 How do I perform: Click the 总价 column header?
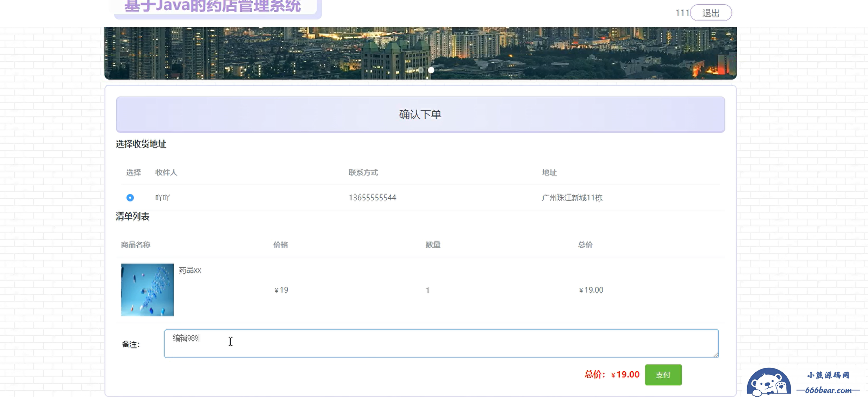585,245
